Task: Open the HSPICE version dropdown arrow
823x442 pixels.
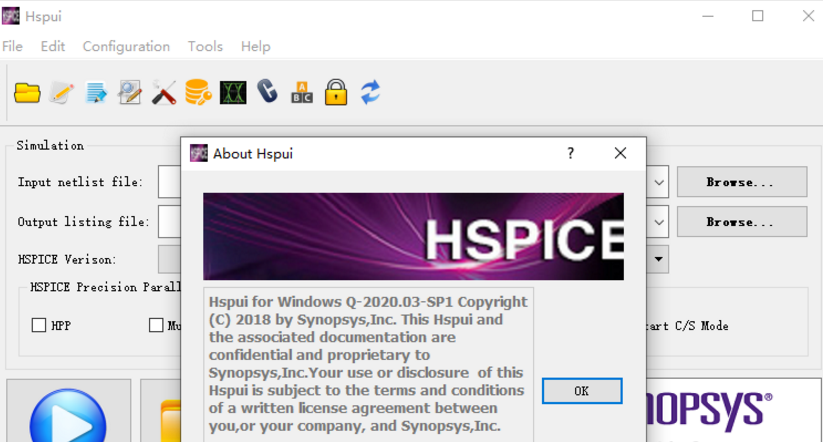Action: tap(658, 259)
